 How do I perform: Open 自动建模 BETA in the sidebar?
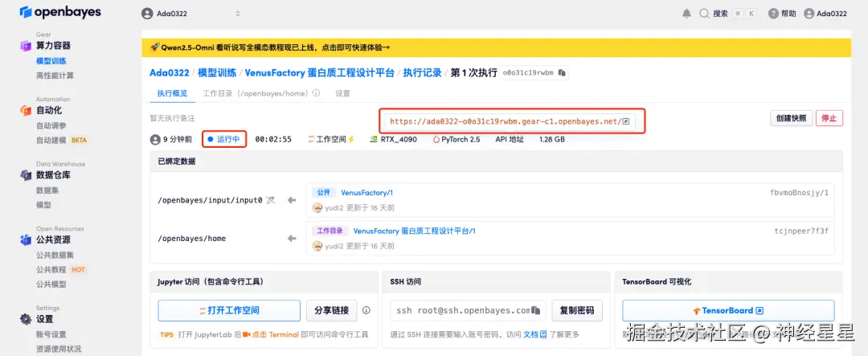[61, 140]
